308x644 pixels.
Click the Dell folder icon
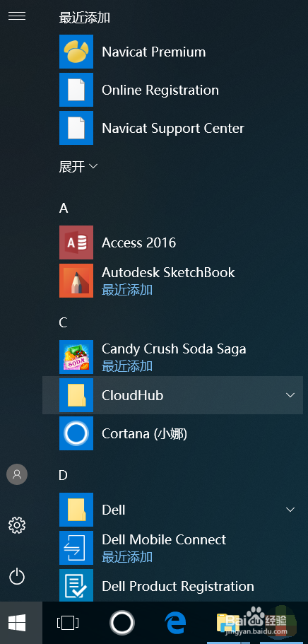click(x=76, y=510)
